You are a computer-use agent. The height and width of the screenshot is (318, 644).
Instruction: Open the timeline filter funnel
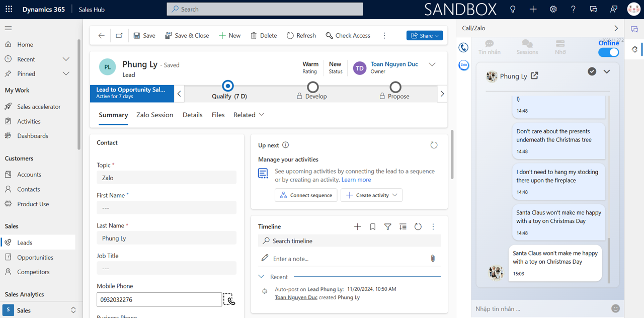pos(388,227)
